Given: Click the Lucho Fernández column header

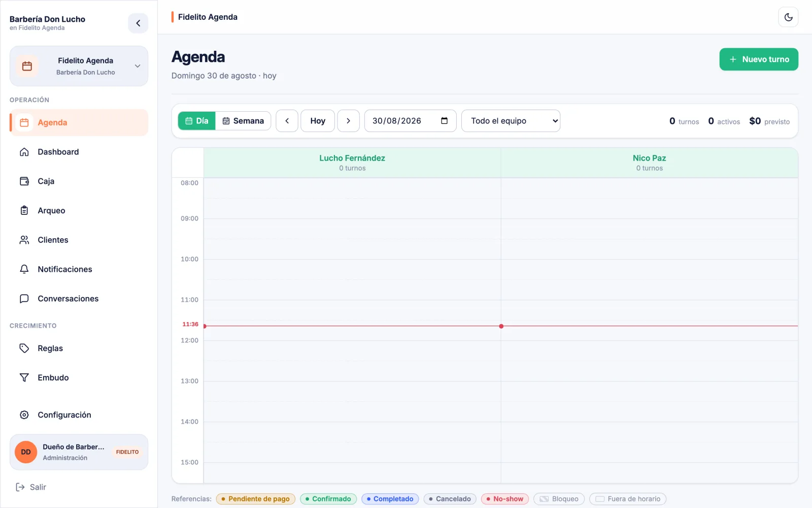Looking at the screenshot, I should tap(352, 163).
